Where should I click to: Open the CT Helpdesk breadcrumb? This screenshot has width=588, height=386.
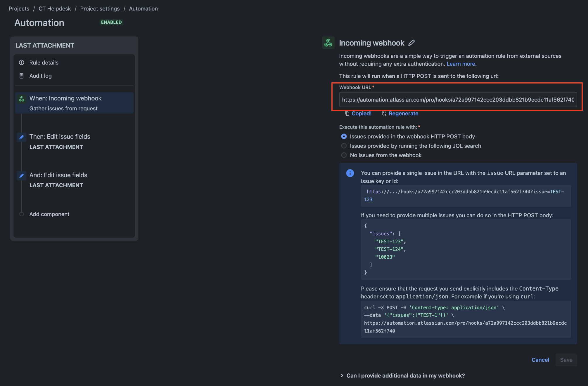55,9
